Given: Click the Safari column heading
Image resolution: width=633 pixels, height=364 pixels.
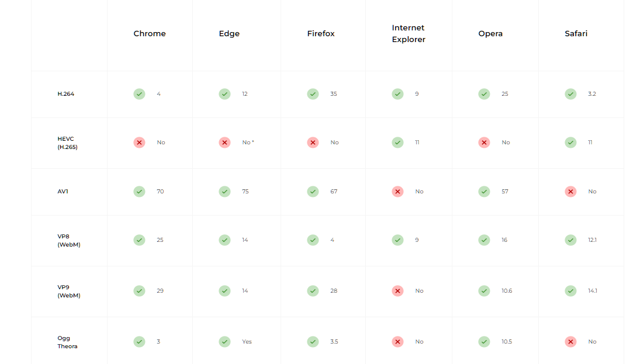Looking at the screenshot, I should click(576, 34).
